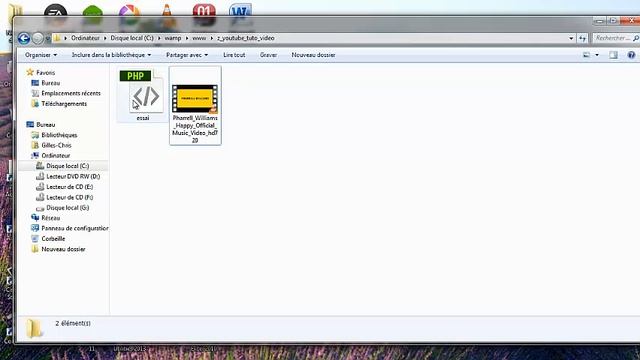Click the Graver button

point(269,55)
